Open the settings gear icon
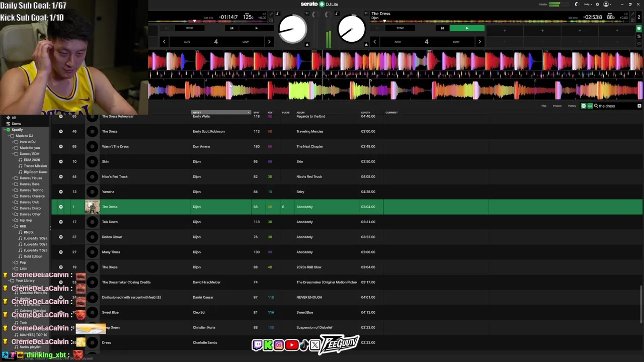 [x=597, y=5]
